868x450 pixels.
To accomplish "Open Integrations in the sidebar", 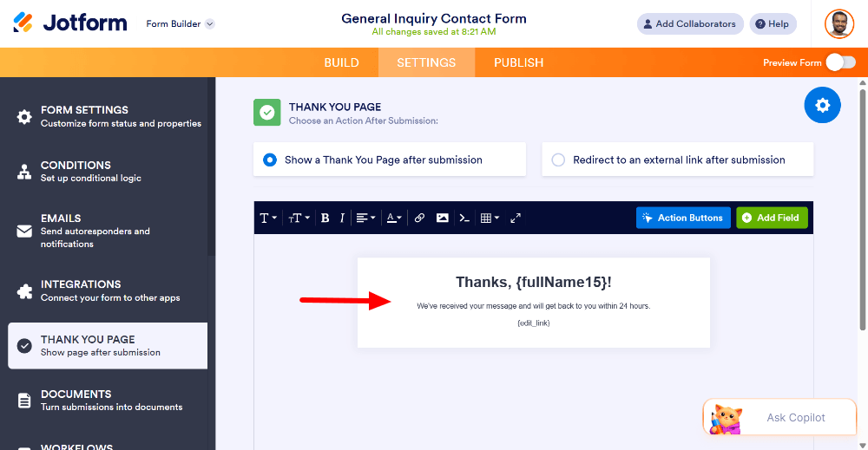I will (108, 290).
